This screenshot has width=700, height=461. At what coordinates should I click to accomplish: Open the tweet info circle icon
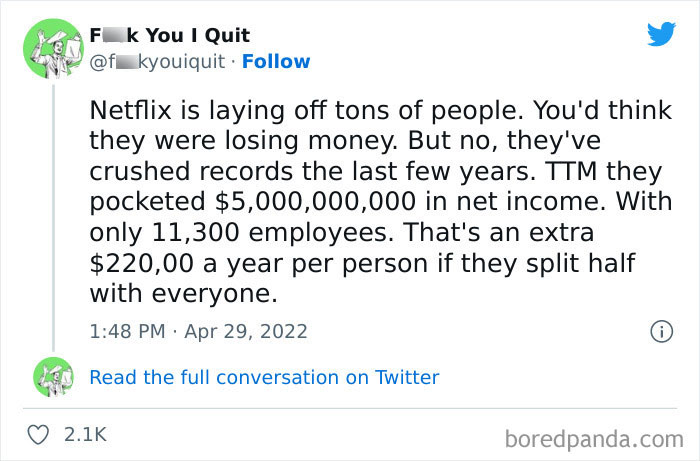coord(660,331)
